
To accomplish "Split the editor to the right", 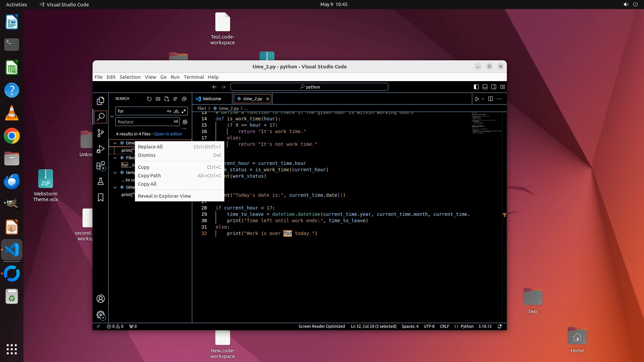I will 490,99.
